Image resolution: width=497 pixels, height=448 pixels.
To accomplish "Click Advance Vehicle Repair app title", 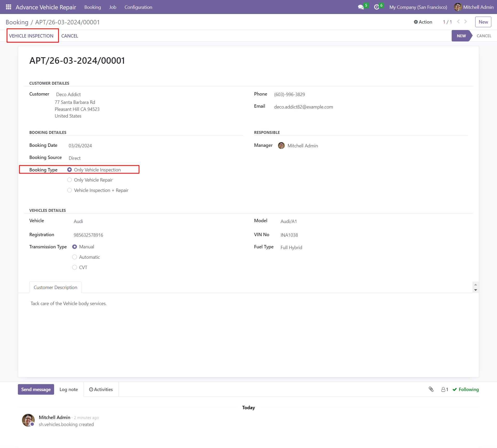I will (x=46, y=7).
